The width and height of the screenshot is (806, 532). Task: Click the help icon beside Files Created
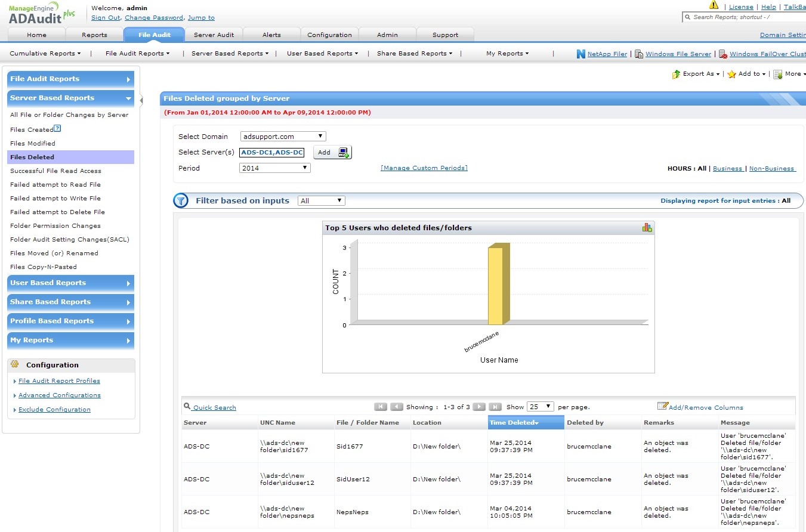(57, 128)
